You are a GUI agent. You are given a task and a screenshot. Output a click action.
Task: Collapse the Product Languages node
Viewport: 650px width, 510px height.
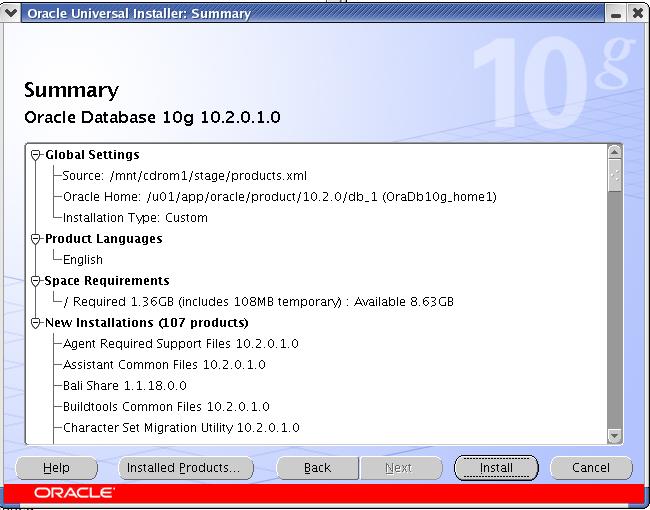37,239
